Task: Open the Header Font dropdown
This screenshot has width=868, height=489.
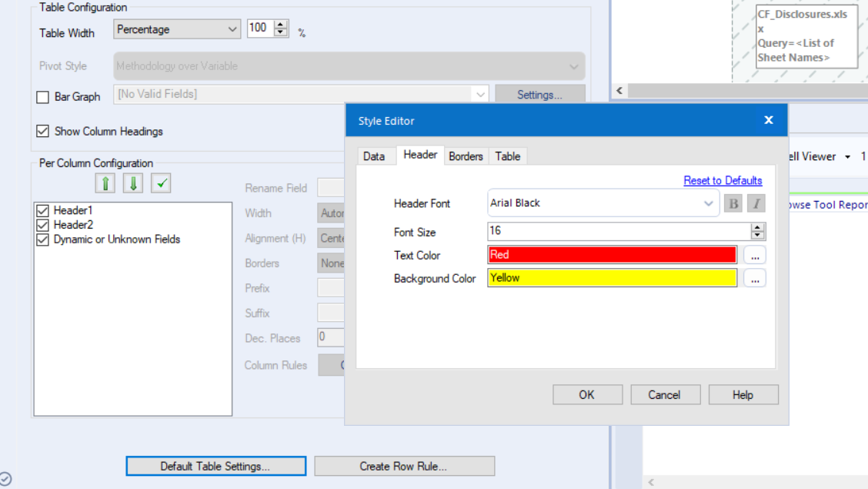Action: tap(709, 203)
